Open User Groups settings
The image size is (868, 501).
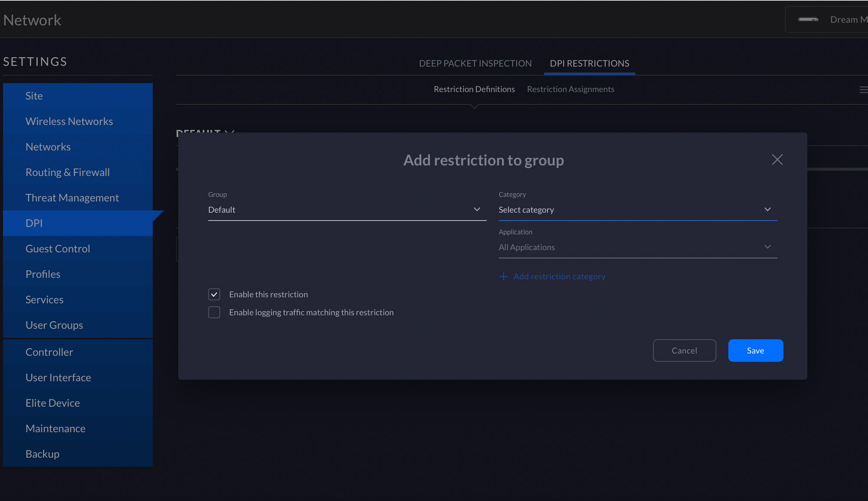78,325
